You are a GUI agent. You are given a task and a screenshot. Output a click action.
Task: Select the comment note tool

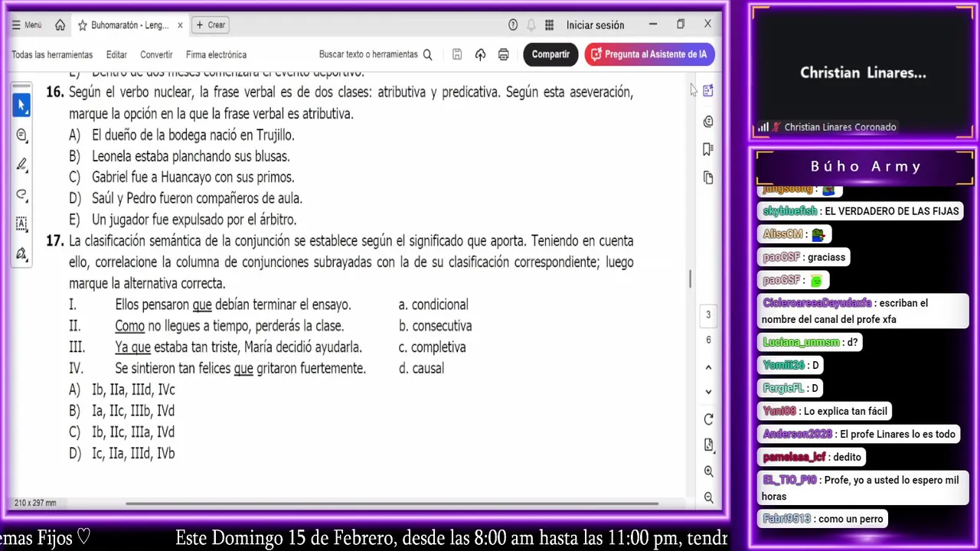(x=21, y=135)
